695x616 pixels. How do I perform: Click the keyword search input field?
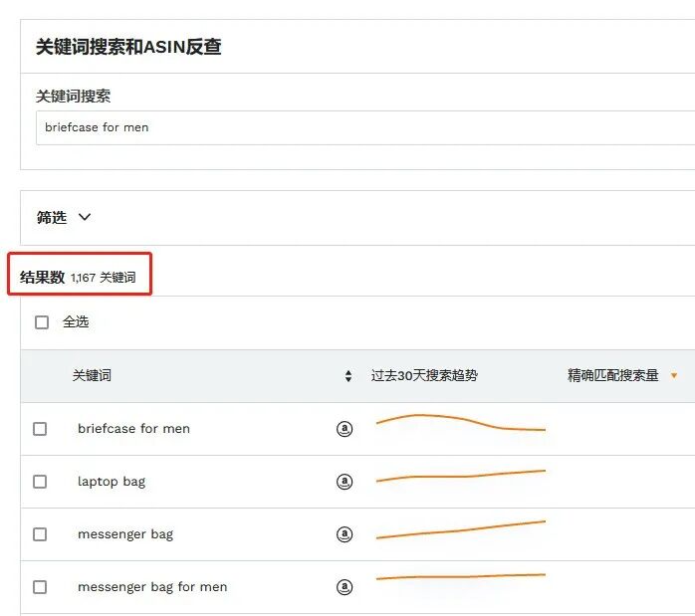tap(365, 127)
